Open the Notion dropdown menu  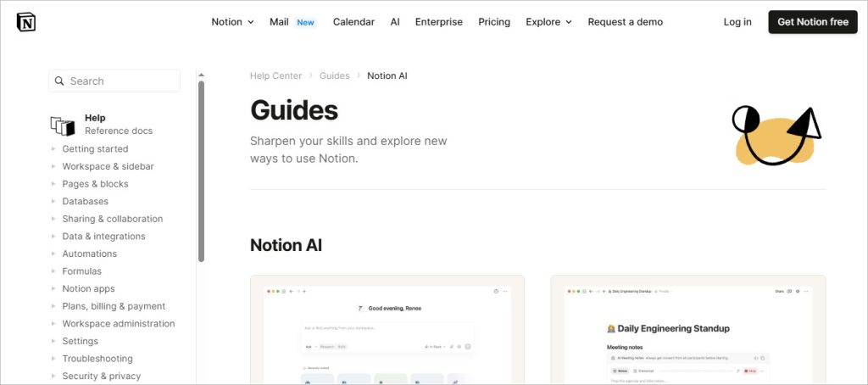tap(232, 22)
